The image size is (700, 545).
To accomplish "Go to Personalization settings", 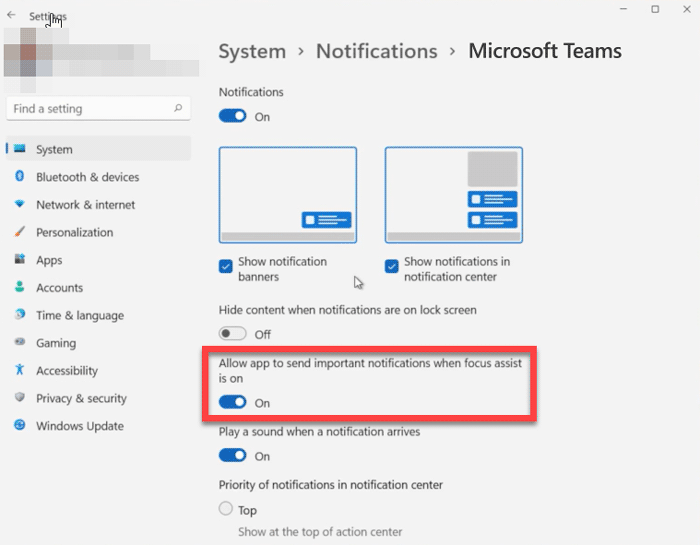I will (x=98, y=232).
